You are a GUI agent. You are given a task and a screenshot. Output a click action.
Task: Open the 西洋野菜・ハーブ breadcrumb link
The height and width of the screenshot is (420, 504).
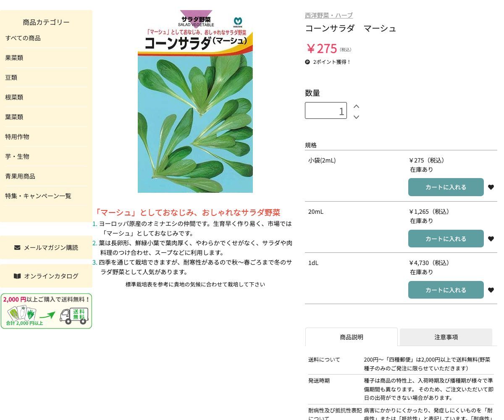(x=329, y=15)
